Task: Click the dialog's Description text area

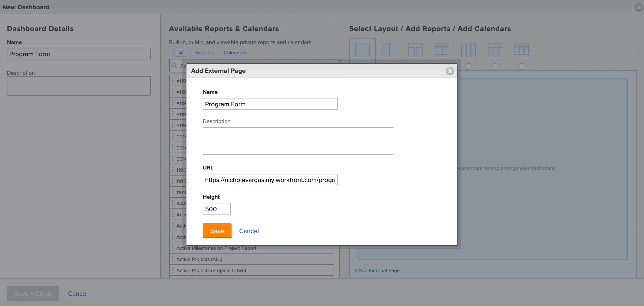Action: pos(298,141)
